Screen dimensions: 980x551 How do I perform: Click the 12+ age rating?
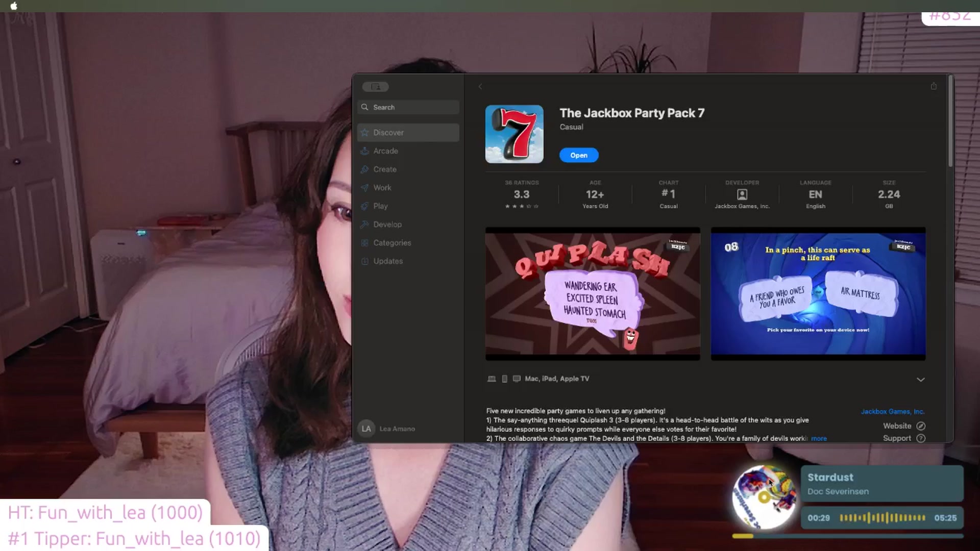coord(595,194)
